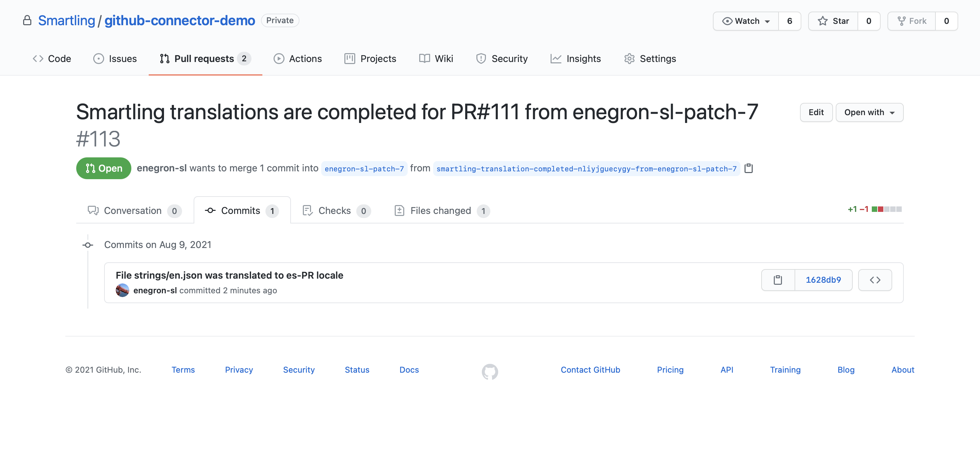This screenshot has width=980, height=466.
Task: Open commit 'File strings/en.json was translated' link
Action: [x=229, y=275]
